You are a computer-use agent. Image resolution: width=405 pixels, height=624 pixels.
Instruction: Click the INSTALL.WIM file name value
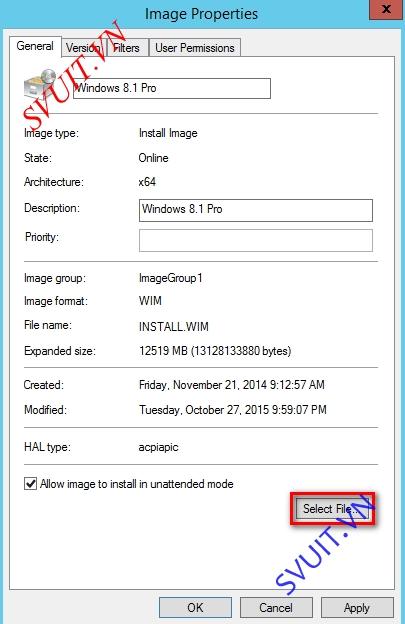pos(173,327)
